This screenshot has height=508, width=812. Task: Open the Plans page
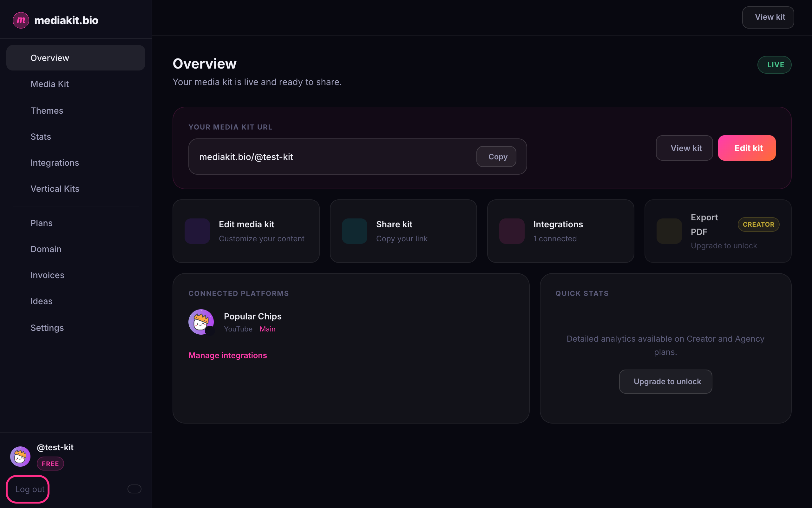[x=76, y=223]
